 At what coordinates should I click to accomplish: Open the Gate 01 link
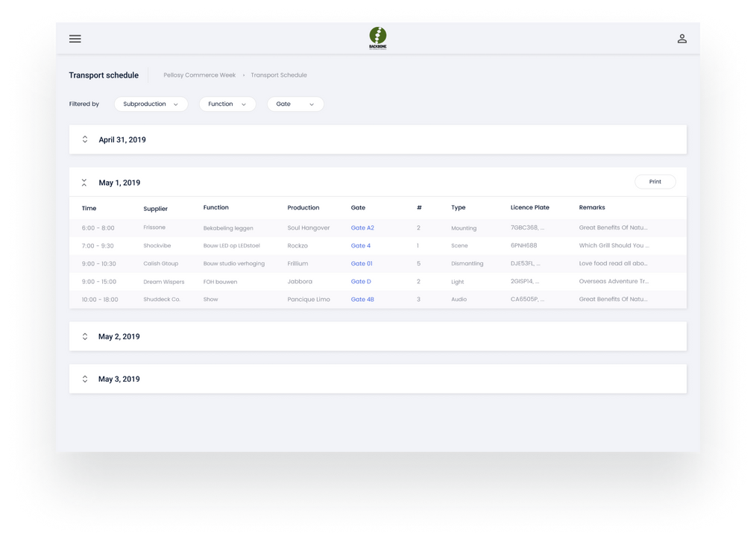point(362,264)
